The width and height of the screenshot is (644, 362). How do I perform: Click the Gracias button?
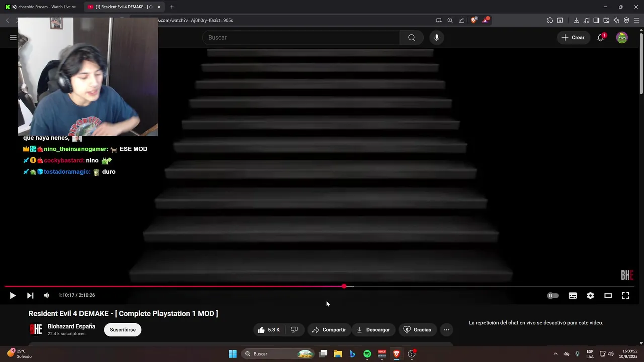pyautogui.click(x=417, y=330)
